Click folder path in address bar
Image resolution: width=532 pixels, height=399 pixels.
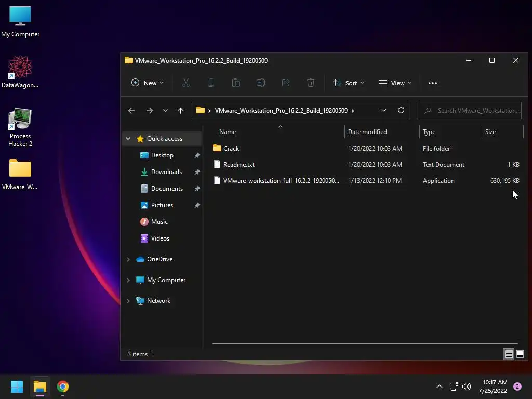[x=281, y=111]
